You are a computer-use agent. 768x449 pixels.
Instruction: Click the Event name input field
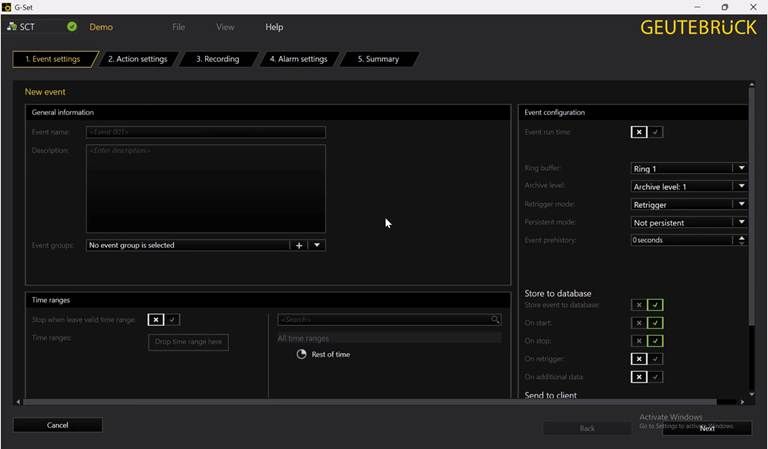click(x=206, y=132)
